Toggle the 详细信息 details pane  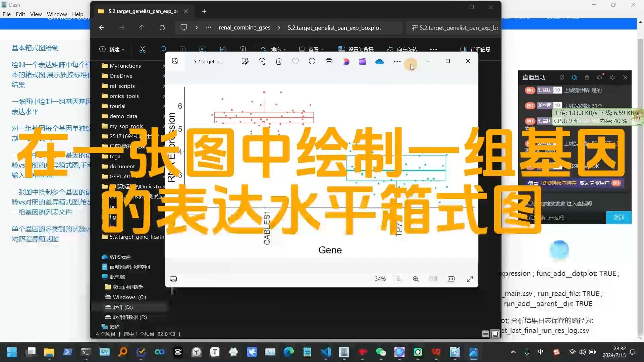476,49
